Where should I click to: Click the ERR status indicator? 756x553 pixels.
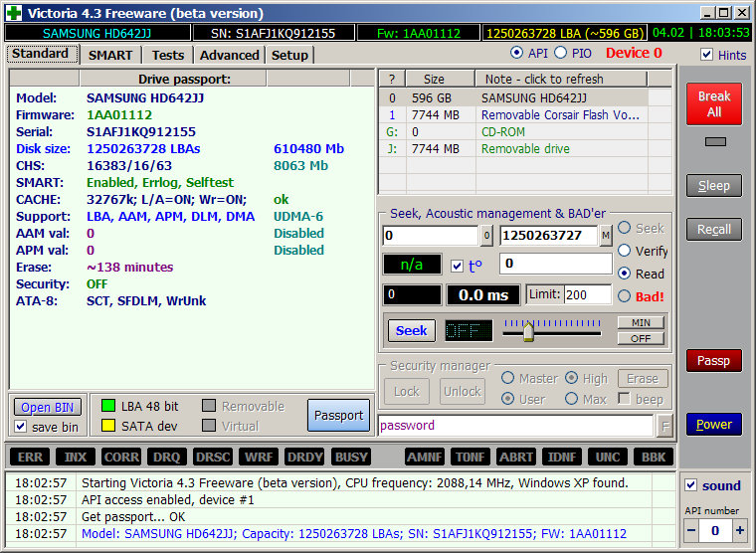coord(30,458)
